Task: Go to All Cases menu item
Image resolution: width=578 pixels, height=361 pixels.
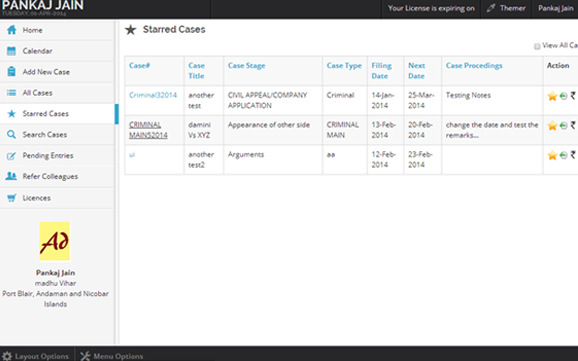Action: pos(57,93)
